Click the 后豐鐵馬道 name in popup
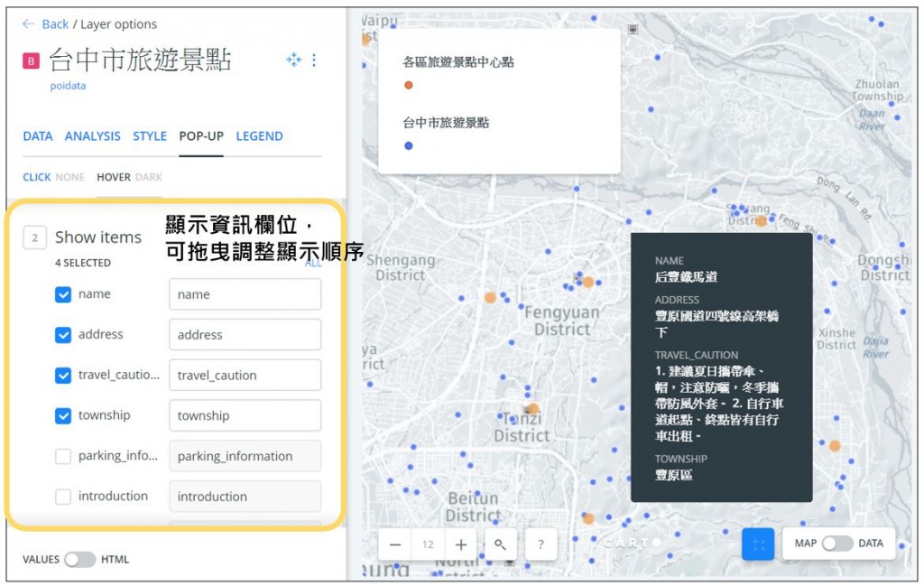 click(x=686, y=277)
